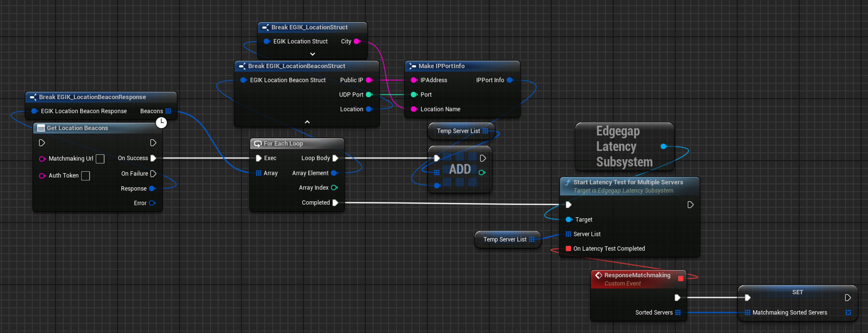Viewport: 868px width, 333px height.
Task: Click the ADD node exec input pin
Action: [x=437, y=158]
